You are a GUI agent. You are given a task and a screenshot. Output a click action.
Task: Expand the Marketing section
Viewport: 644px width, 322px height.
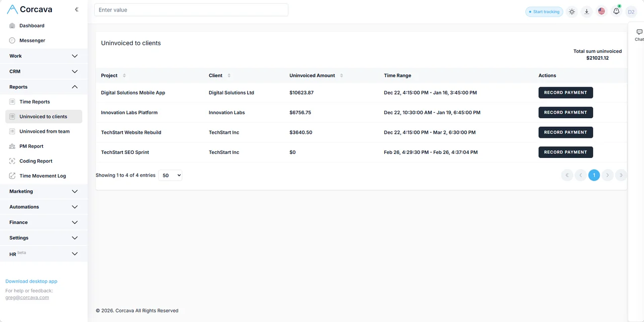[44, 191]
